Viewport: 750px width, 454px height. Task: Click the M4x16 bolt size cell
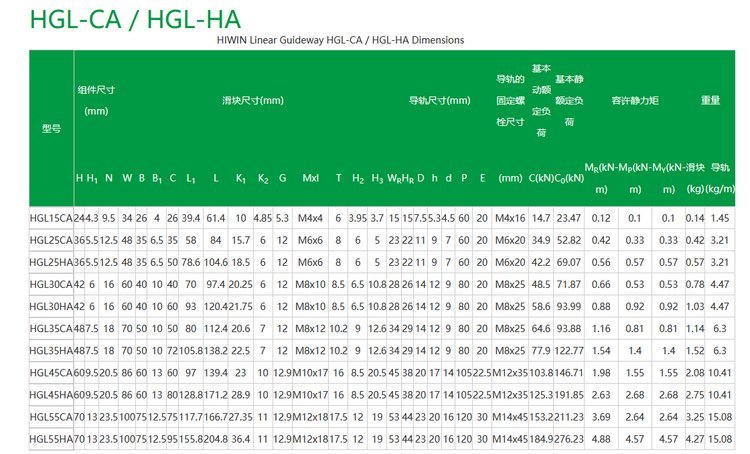510,218
